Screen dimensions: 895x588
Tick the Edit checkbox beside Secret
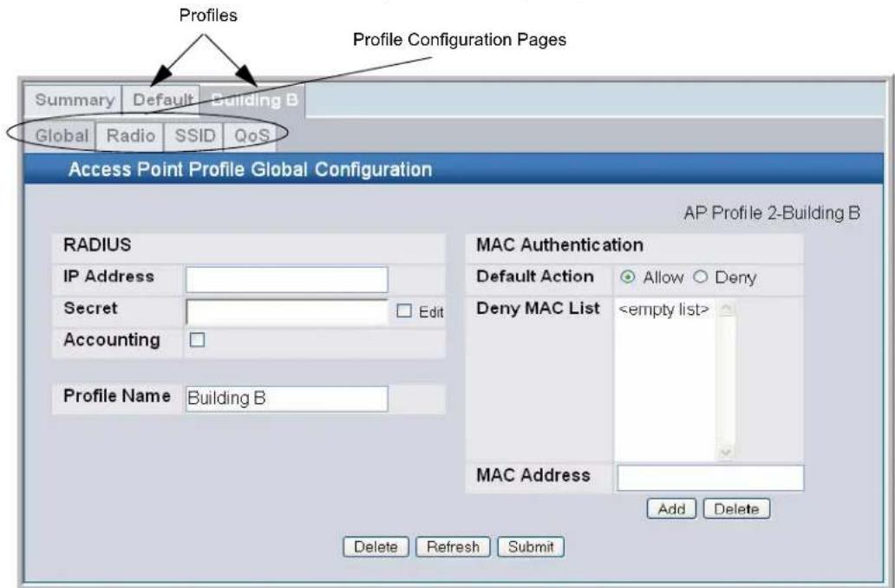[404, 310]
